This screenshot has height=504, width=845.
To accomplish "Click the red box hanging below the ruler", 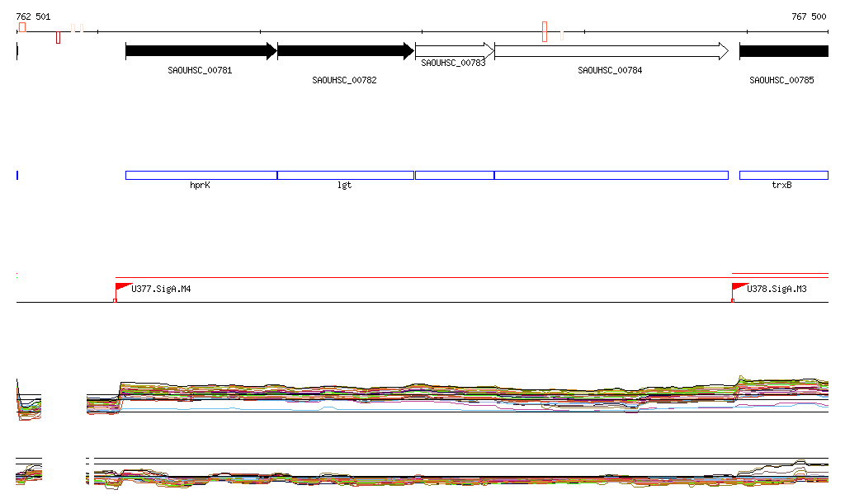I will tap(58, 37).
